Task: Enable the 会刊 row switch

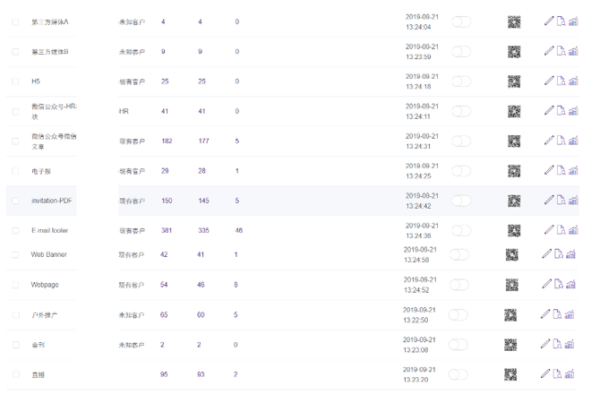Action: coord(458,345)
